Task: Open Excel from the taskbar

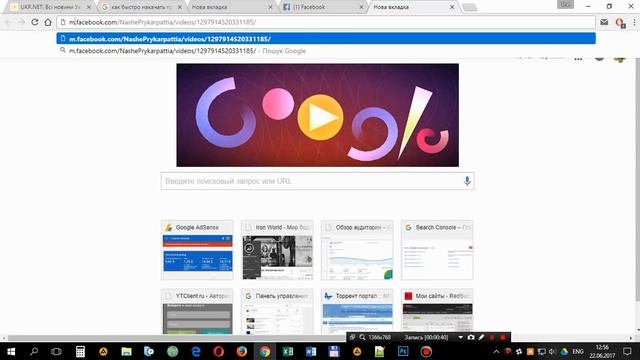Action: (288, 351)
